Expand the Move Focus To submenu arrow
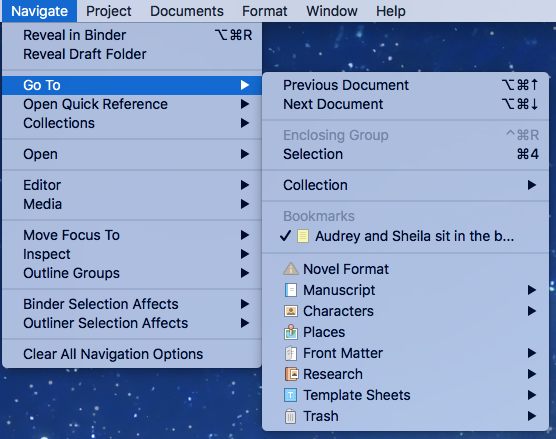 [x=245, y=235]
